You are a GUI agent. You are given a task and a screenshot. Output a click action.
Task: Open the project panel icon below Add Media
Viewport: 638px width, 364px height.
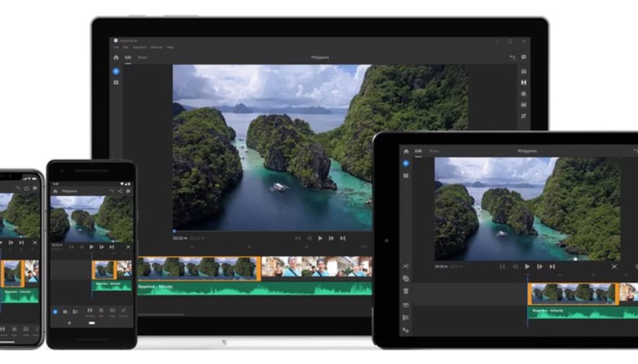116,82
